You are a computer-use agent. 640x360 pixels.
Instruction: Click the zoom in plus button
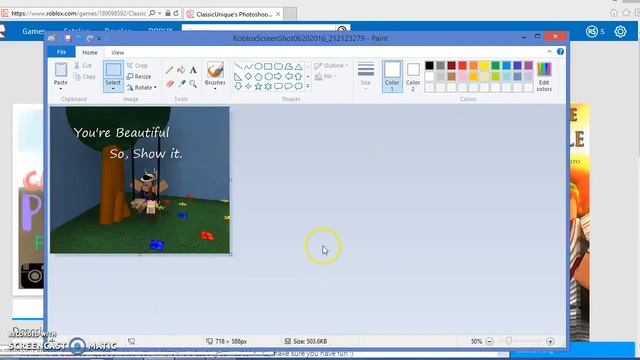550,341
